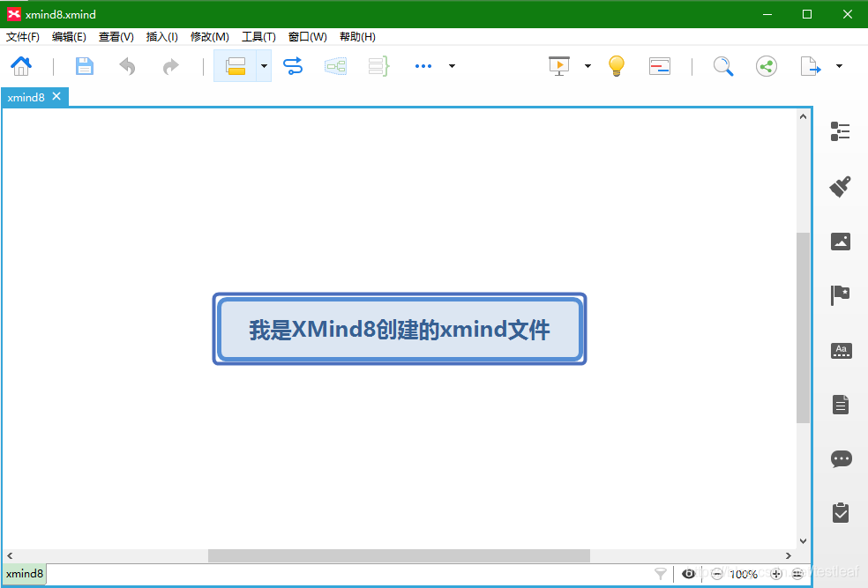Open the Format brush panel

[x=841, y=186]
